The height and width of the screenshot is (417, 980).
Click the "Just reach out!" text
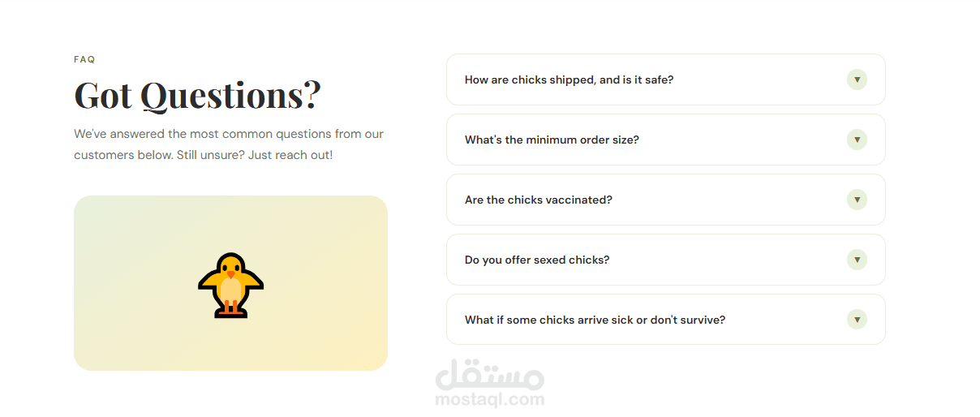coord(291,155)
